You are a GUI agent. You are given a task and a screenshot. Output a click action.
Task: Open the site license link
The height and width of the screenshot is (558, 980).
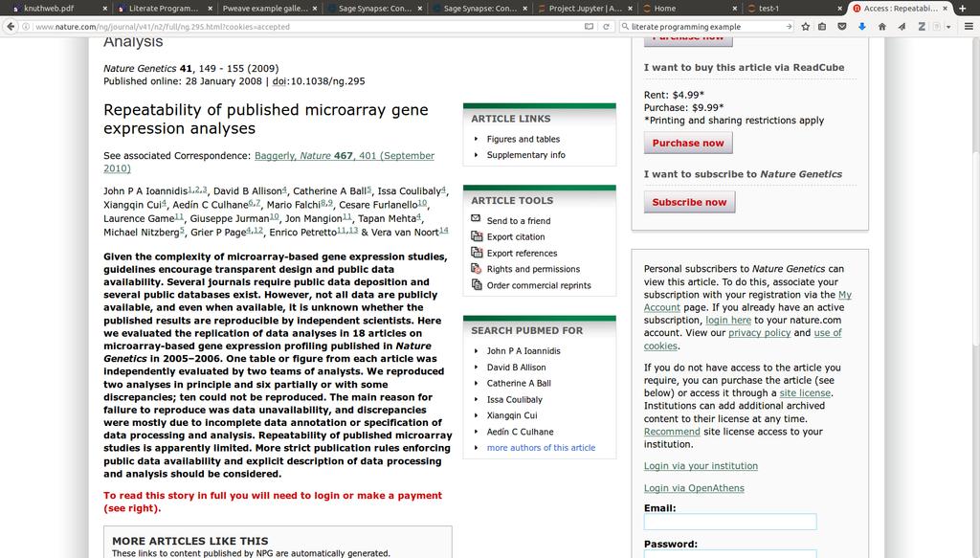click(x=805, y=393)
